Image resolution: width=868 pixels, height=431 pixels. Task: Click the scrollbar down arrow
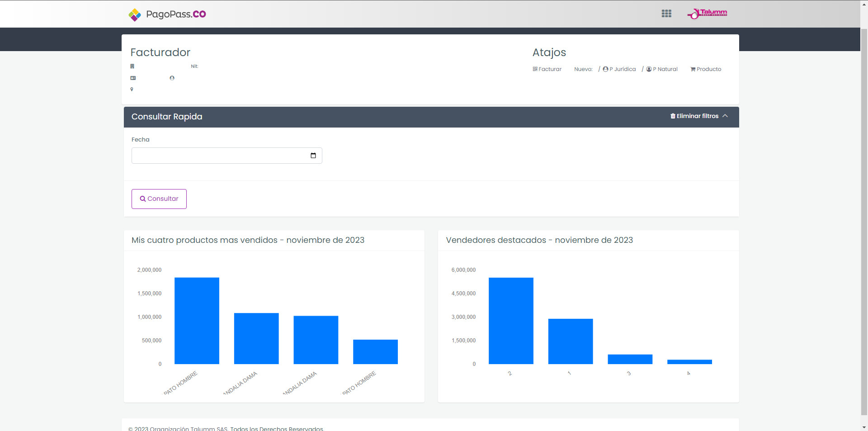[x=864, y=427]
